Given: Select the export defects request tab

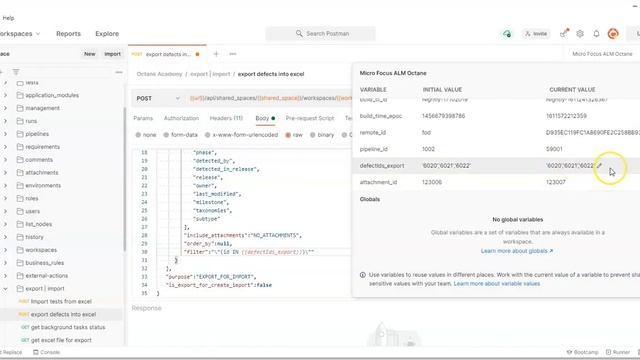Looking at the screenshot, I should tap(167, 54).
